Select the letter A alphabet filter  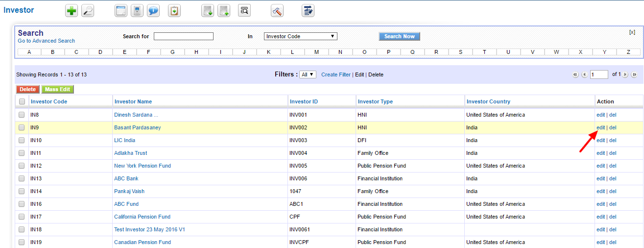point(29,52)
